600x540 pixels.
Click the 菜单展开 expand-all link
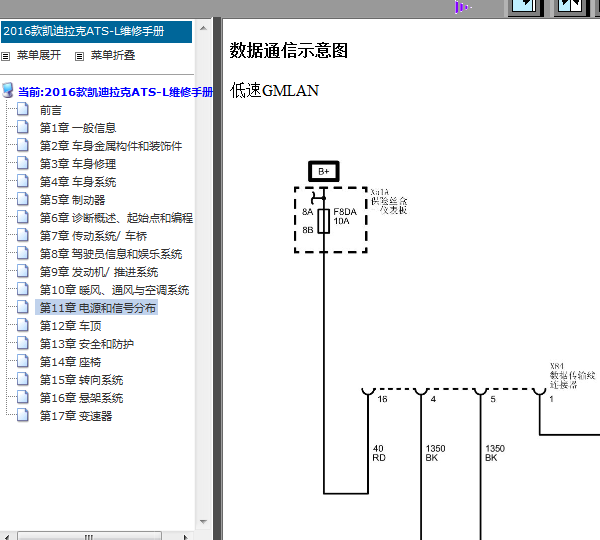coord(39,55)
